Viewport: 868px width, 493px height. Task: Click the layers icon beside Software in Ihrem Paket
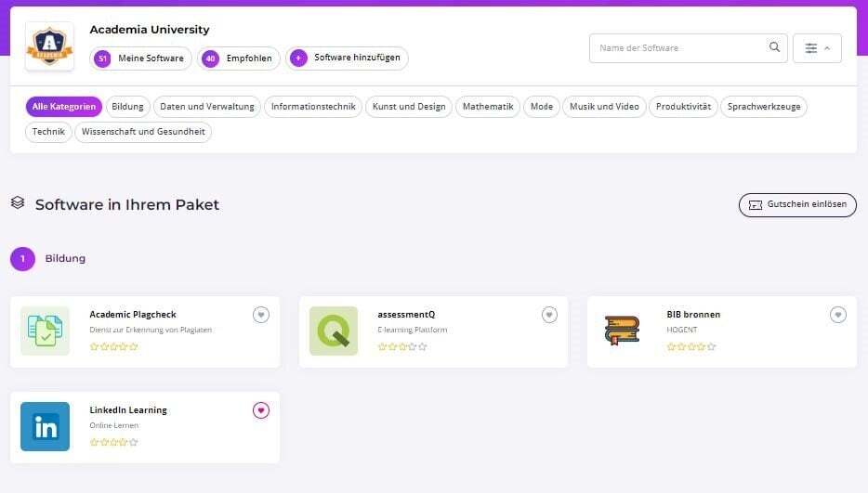tap(18, 202)
